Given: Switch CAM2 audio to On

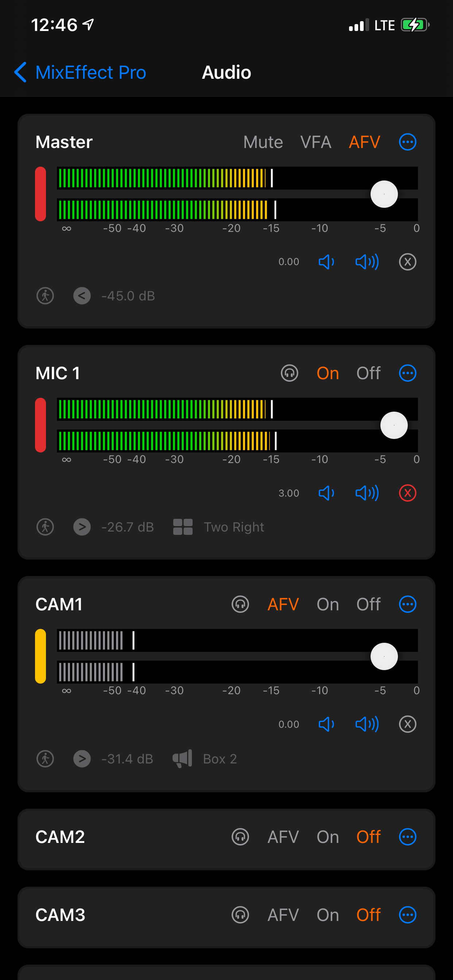Looking at the screenshot, I should pyautogui.click(x=328, y=837).
